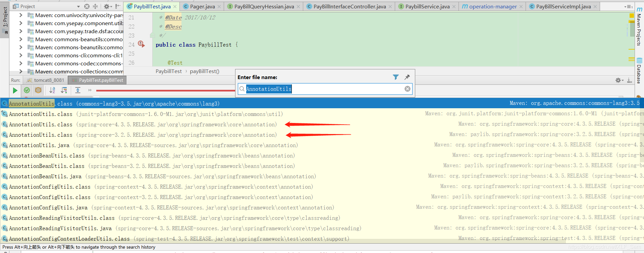Toggle Show Ignored tests button
Image resolution: width=644 pixels, height=253 pixels.
pos(38,90)
